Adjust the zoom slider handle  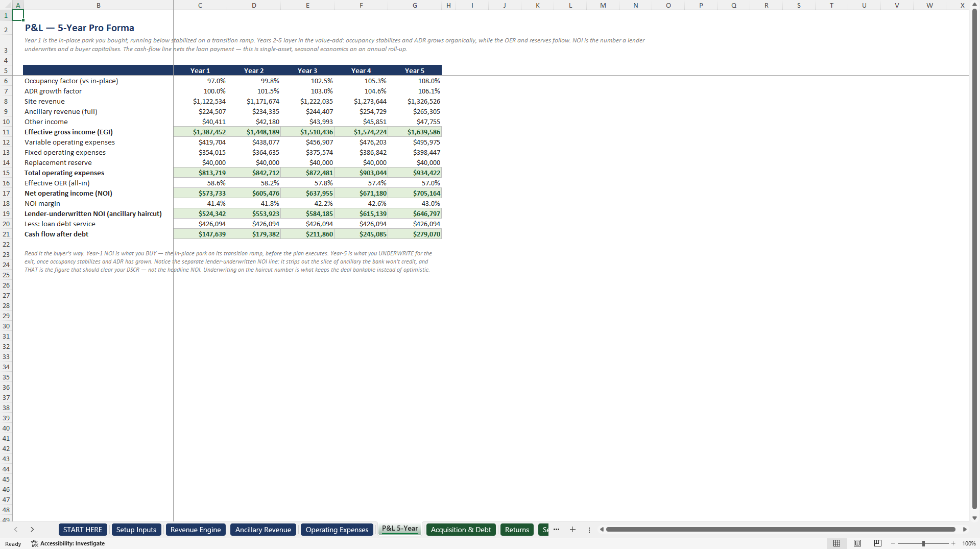click(x=923, y=543)
